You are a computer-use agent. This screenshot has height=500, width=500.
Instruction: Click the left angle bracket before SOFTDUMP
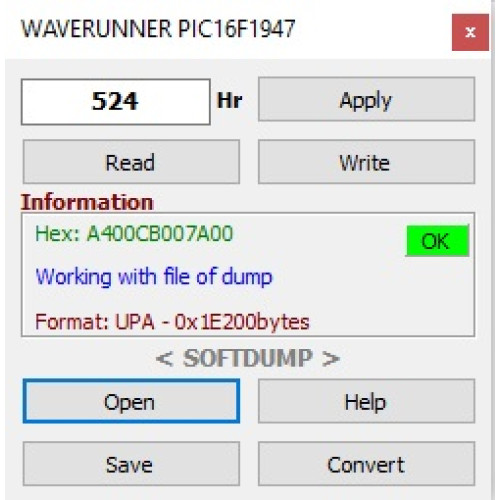(164, 359)
